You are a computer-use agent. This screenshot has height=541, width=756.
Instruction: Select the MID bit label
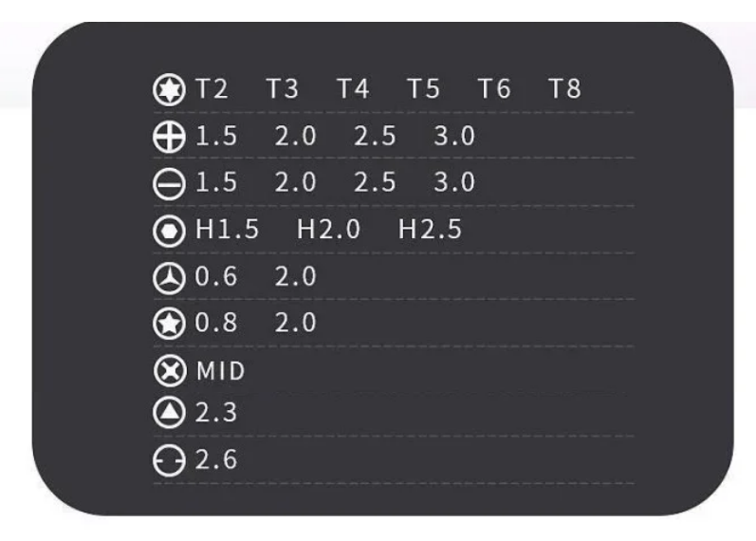tap(221, 372)
